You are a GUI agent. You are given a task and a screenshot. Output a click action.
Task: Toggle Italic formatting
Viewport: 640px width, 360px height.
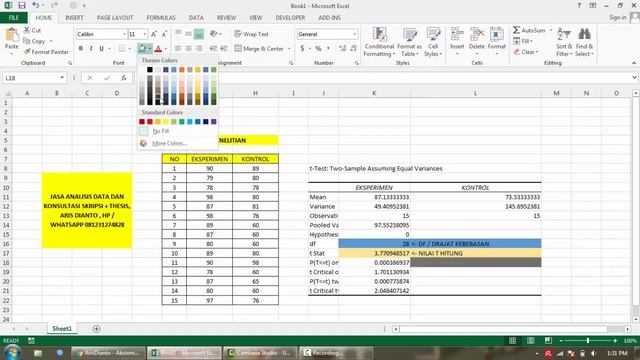pos(91,49)
